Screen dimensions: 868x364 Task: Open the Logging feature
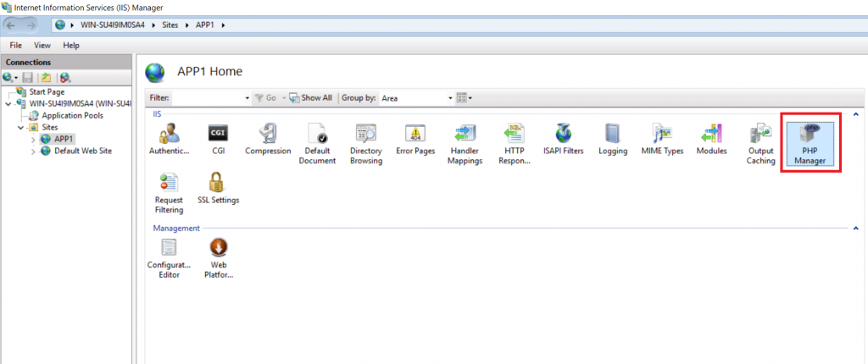tap(613, 140)
